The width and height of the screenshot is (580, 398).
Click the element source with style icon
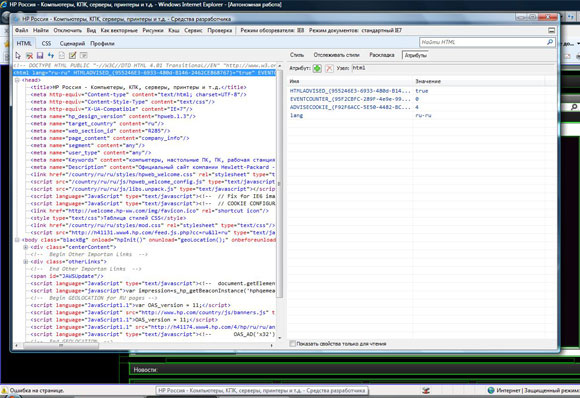point(62,55)
